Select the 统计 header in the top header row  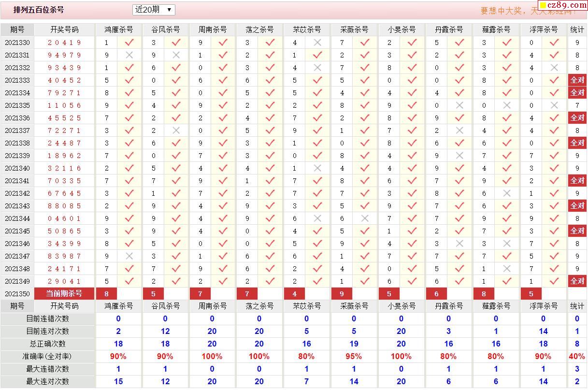577,29
